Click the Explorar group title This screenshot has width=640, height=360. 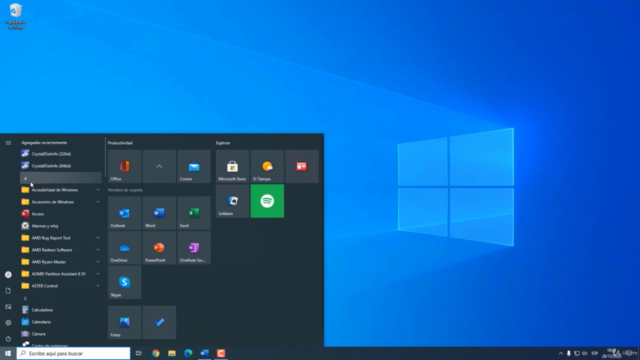[x=223, y=143]
